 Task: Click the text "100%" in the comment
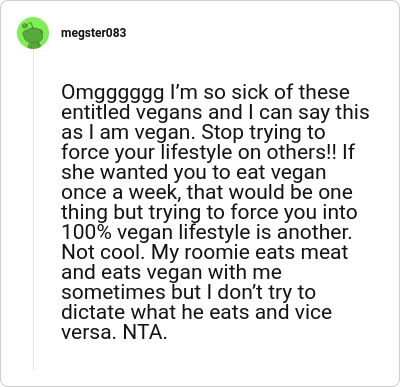(86, 232)
